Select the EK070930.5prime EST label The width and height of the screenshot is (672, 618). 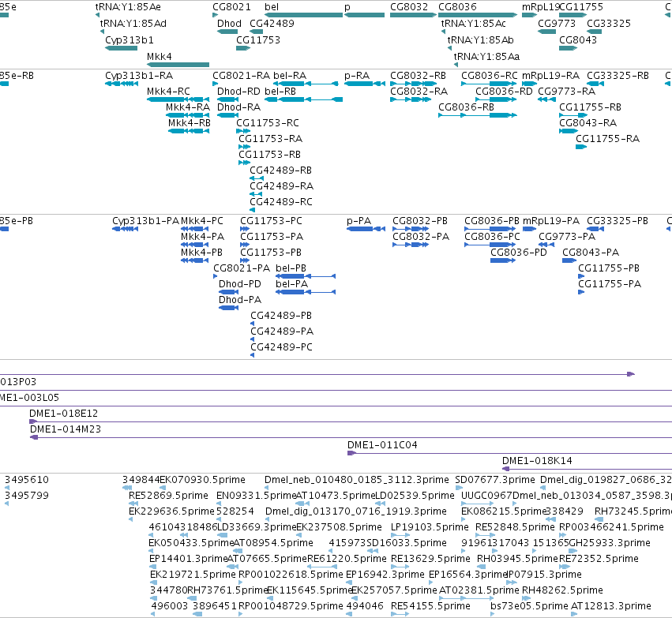202,480
